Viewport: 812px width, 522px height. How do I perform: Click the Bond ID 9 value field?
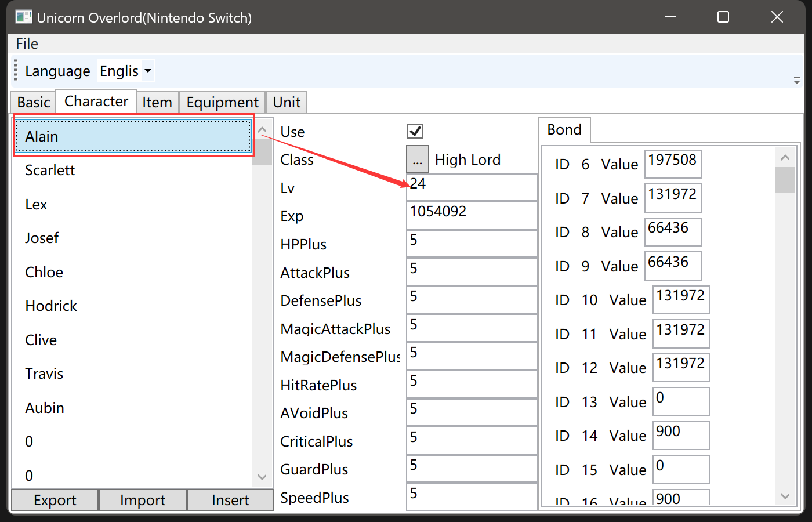[673, 266]
